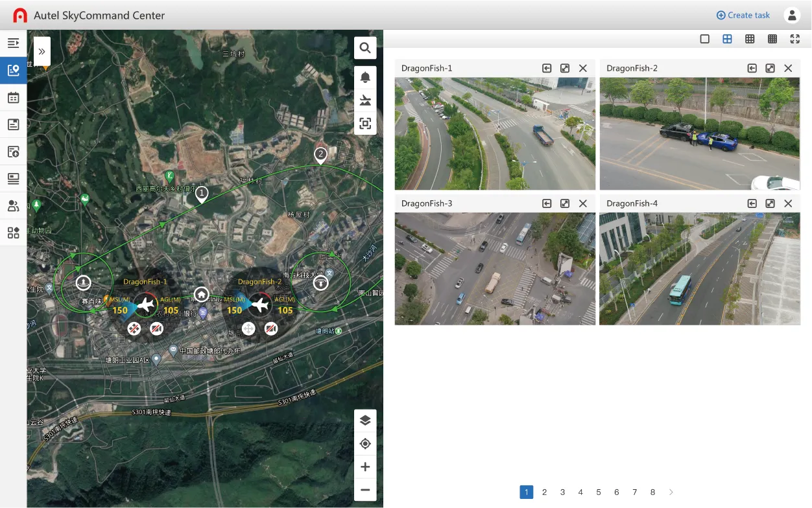Open the alerts bell on map
The height and width of the screenshot is (508, 812).
365,78
